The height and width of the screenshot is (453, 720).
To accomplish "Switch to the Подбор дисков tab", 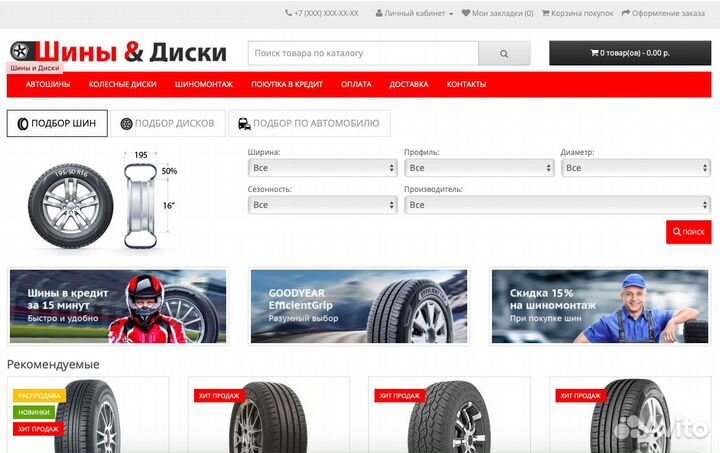I will [x=168, y=123].
